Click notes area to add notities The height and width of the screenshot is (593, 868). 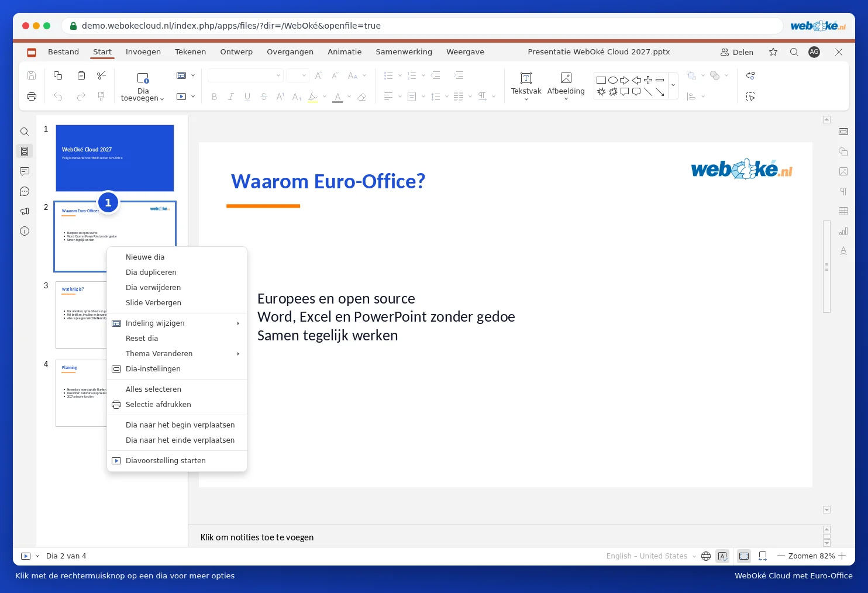(505, 537)
